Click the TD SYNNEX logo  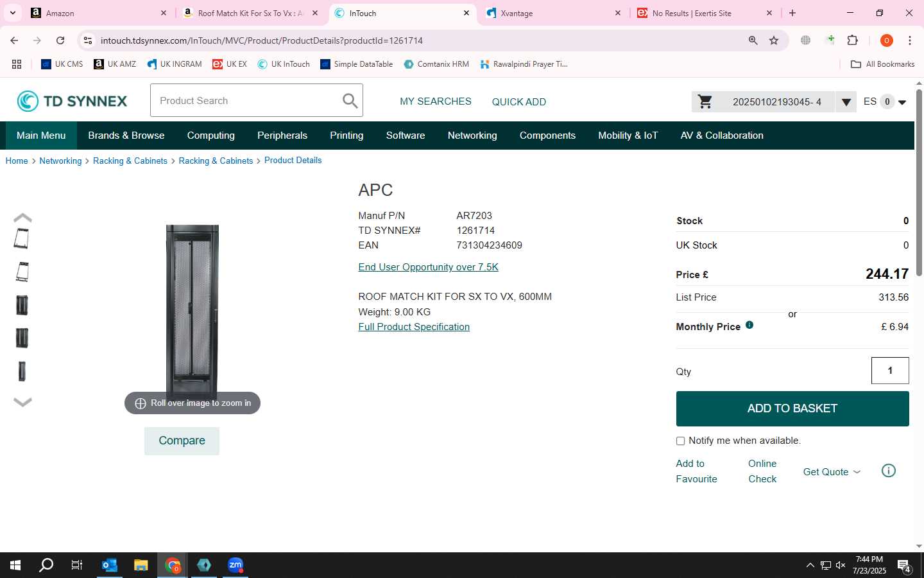coord(72,101)
